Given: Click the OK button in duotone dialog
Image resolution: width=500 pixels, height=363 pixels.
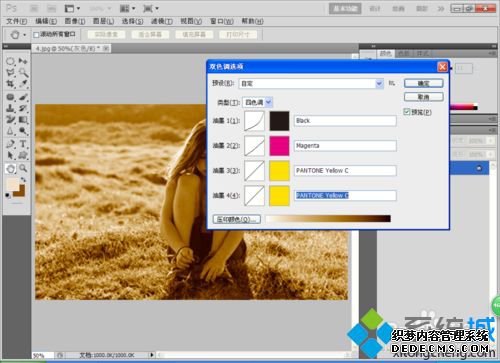Looking at the screenshot, I should (x=424, y=83).
